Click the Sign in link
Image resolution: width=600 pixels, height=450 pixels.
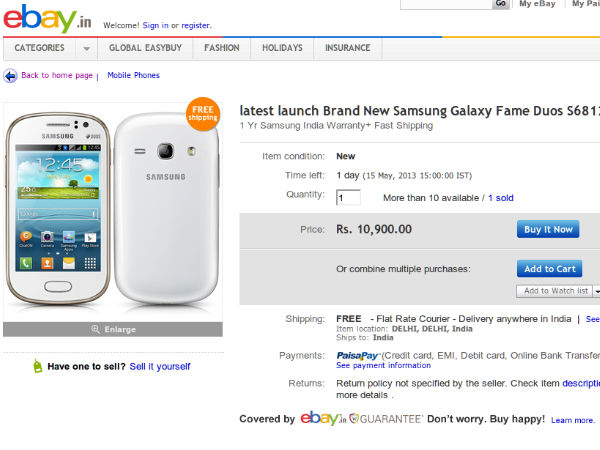[155, 24]
